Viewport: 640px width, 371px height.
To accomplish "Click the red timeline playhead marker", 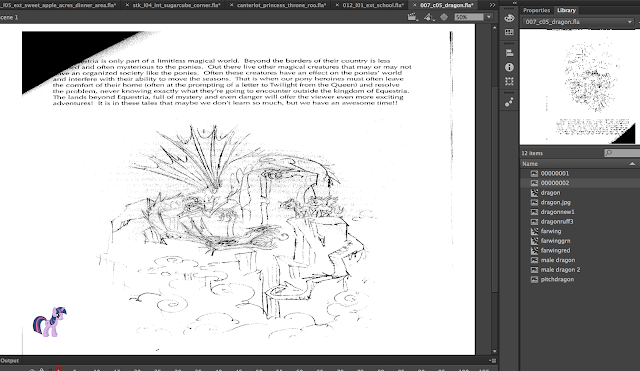I will point(59,369).
